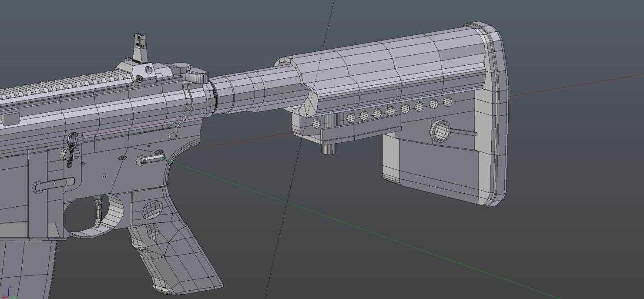The image size is (644, 299).
Task: Click the stock adjustment lever beneath the buttstock
Action: 329,150
